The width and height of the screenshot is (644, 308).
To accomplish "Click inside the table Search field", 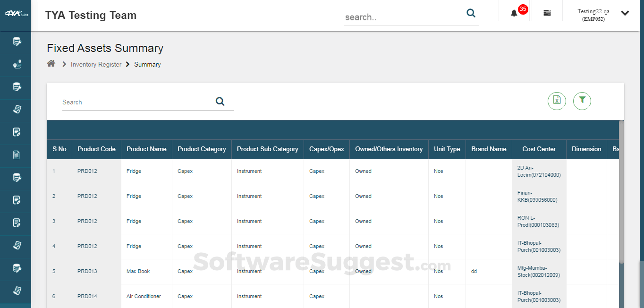I will (x=118, y=102).
